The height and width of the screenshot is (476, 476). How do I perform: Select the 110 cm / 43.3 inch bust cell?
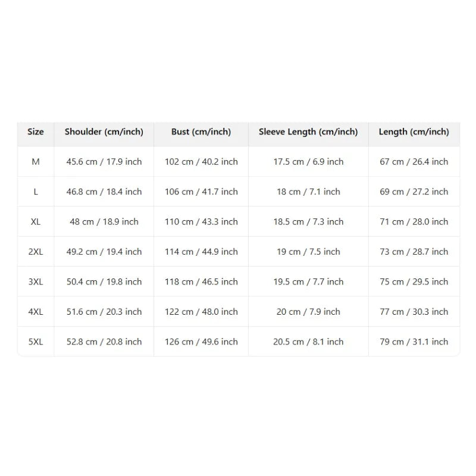pos(201,222)
